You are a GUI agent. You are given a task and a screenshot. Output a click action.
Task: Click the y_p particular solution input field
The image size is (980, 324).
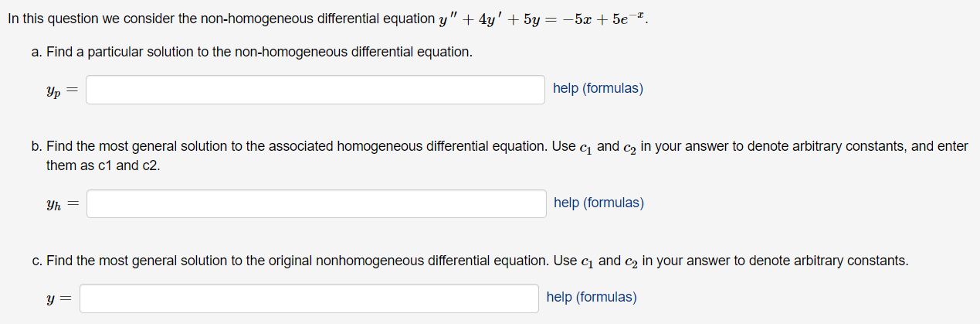click(315, 90)
